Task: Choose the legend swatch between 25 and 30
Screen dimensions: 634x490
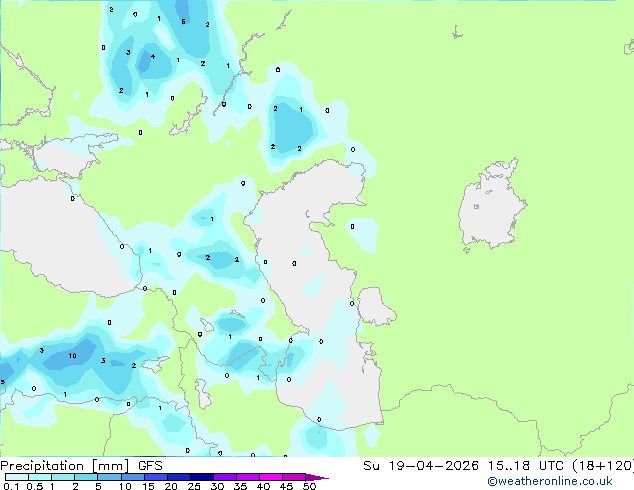Action: pyautogui.click(x=201, y=477)
